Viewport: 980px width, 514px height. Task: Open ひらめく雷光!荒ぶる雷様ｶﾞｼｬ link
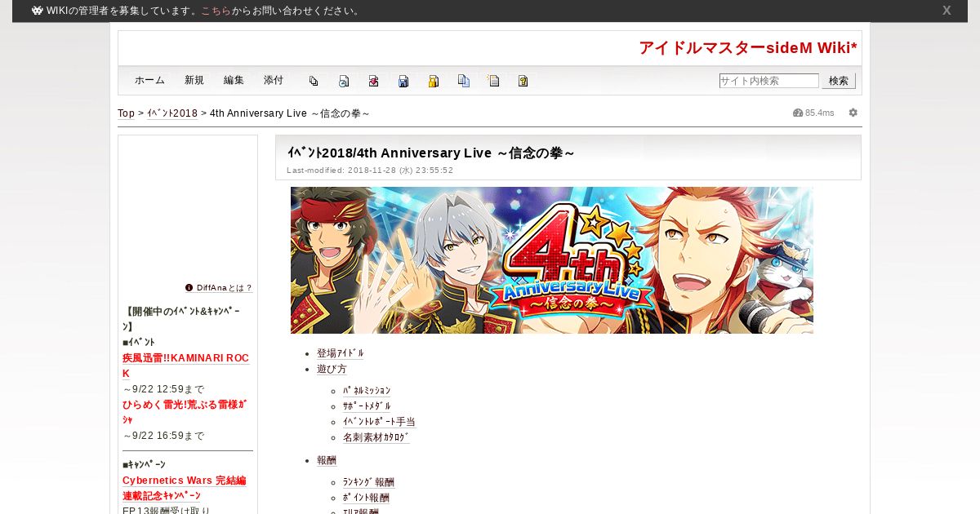point(185,412)
